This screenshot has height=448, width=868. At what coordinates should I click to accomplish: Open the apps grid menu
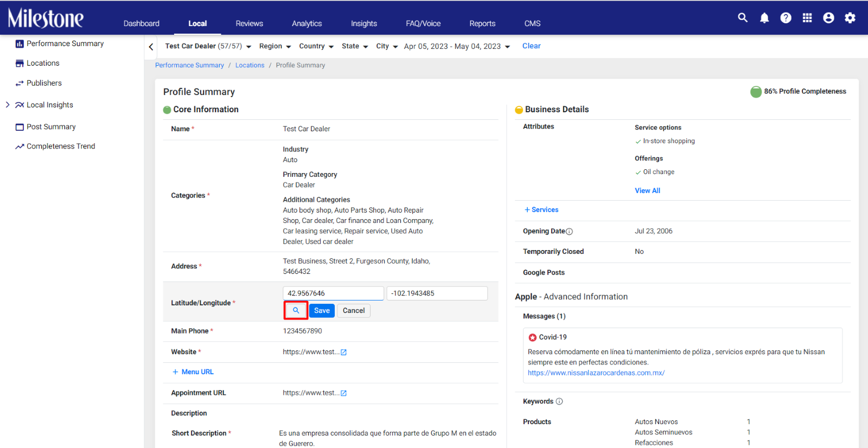807,18
